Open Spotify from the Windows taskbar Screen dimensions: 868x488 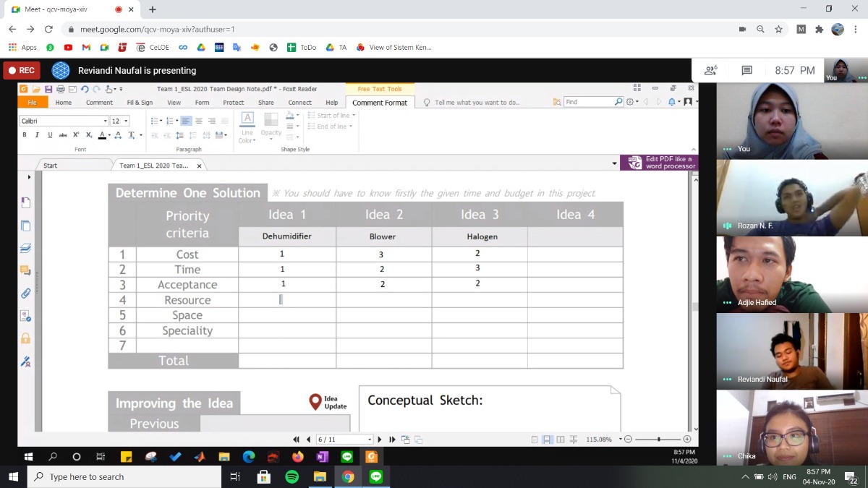(x=292, y=476)
